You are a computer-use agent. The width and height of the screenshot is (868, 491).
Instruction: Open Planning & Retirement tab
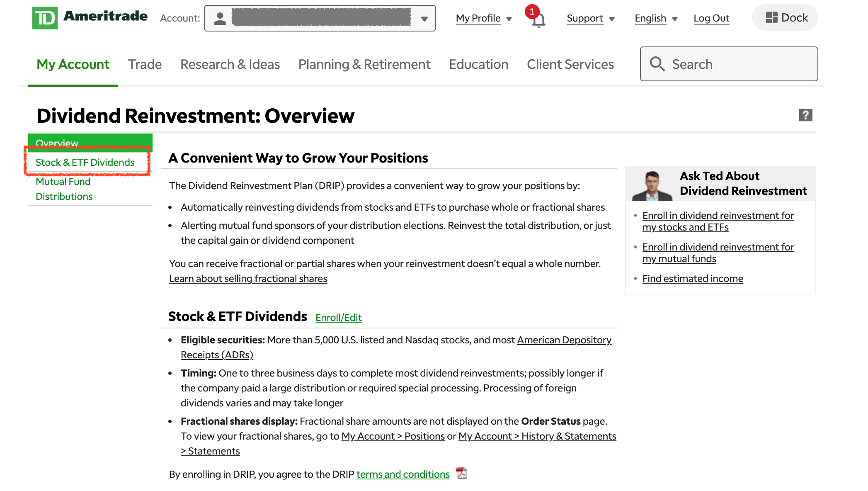coord(364,64)
